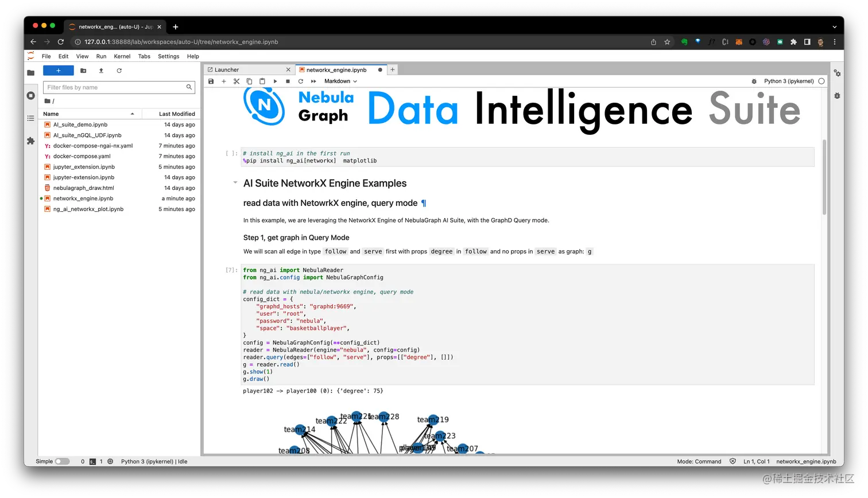Open the Help menu
This screenshot has width=868, height=498.
click(193, 56)
